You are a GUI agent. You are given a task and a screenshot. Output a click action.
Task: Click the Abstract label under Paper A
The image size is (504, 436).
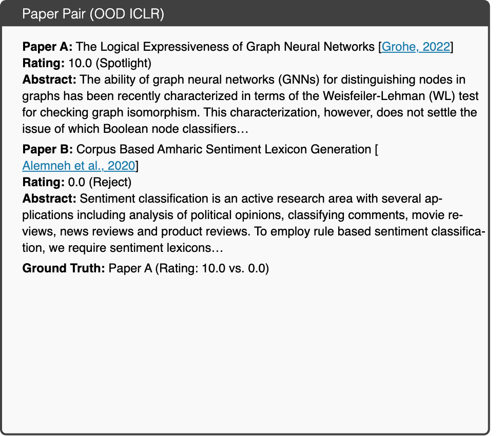click(49, 80)
